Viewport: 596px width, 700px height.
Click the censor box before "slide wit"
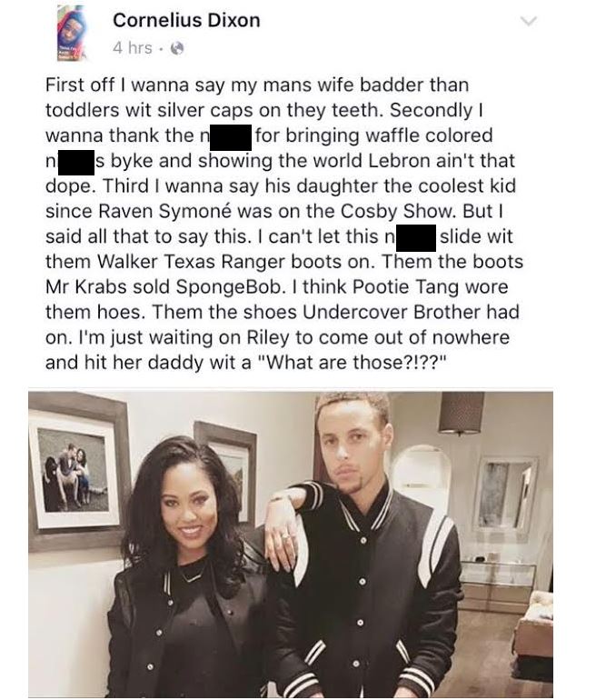416,238
